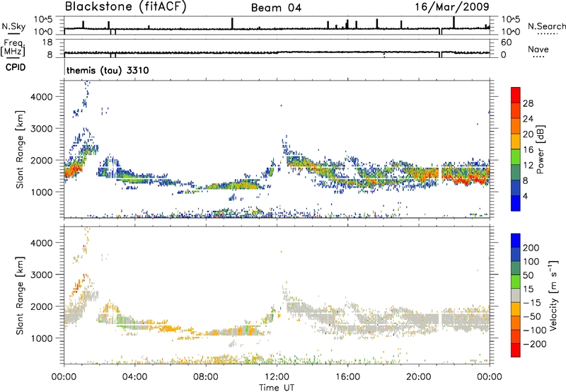Click the tall noise spike near 09:30 in N.Sky panel

coord(233,23)
